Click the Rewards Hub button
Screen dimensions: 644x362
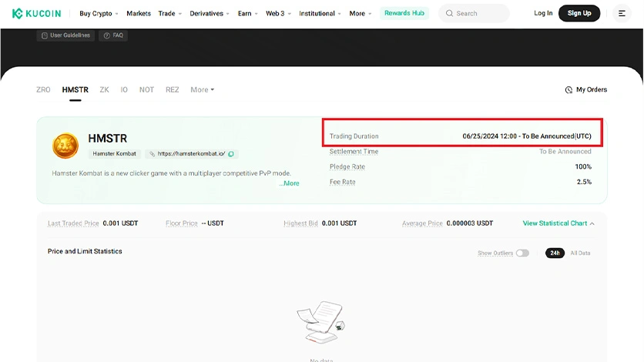coord(404,13)
